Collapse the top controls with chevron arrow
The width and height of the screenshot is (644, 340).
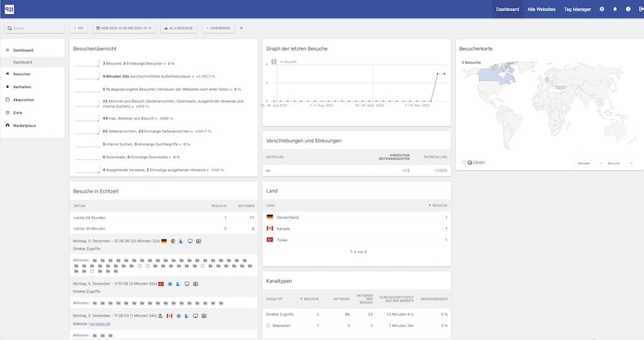[x=242, y=28]
